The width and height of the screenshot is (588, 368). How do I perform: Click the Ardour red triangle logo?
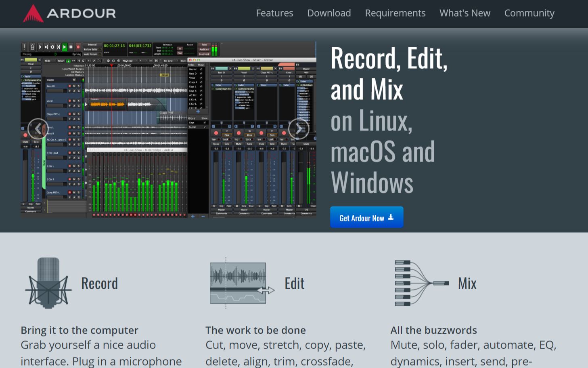tap(33, 13)
